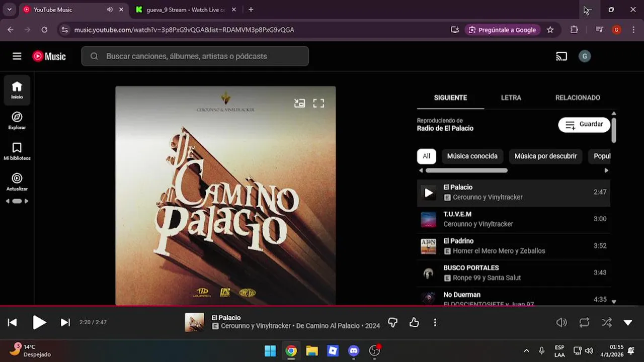Click the install app icon in address bar
The width and height of the screenshot is (644, 362).
[455, 30]
